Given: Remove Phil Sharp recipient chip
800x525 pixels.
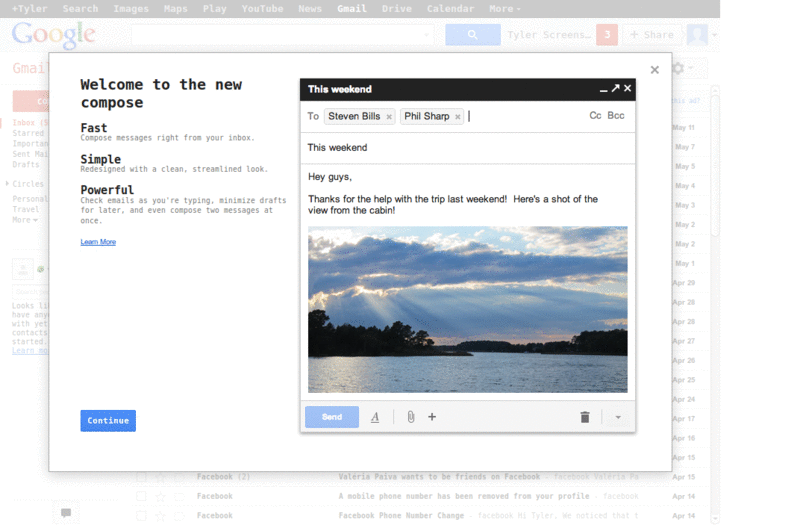Looking at the screenshot, I should (x=458, y=117).
